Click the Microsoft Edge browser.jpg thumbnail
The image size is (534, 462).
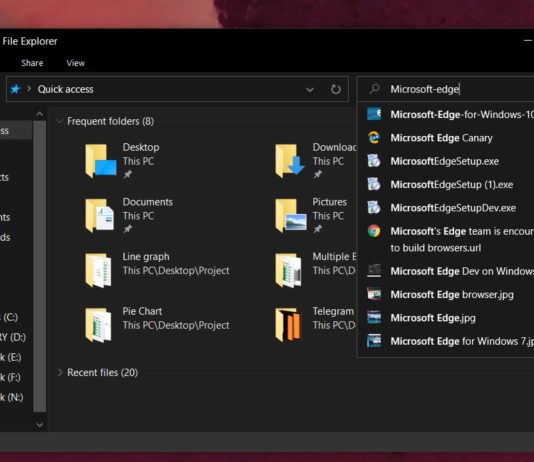374,294
